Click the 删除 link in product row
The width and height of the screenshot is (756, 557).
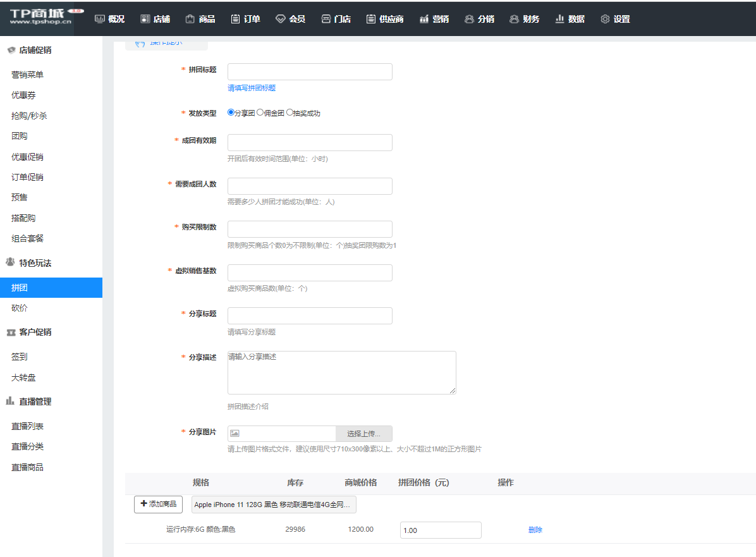[x=535, y=530]
